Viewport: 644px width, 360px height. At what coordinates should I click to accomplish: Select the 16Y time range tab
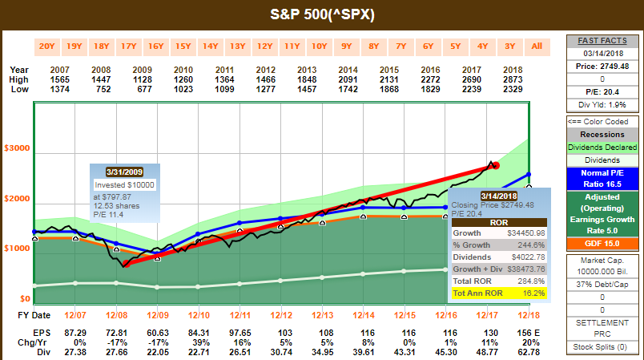point(155,47)
